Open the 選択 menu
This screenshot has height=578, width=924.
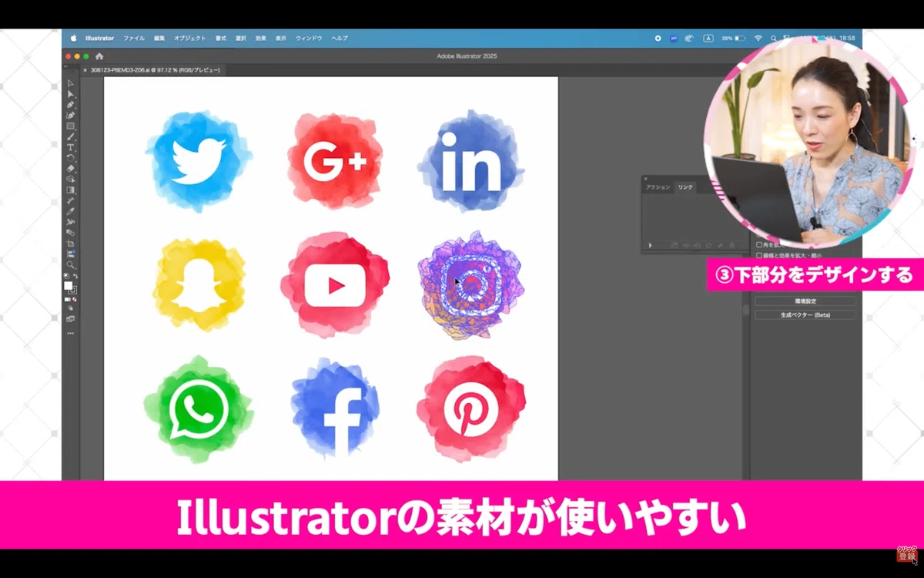pos(241,38)
